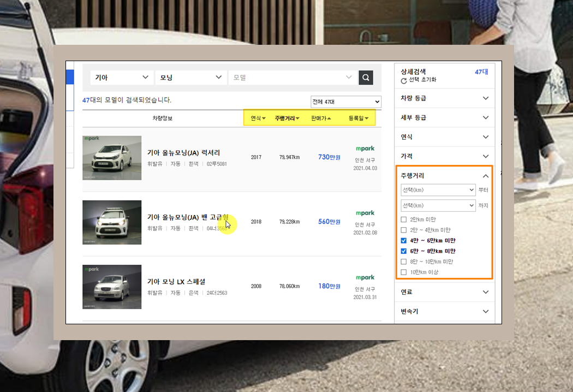Expand the 변속기 filter section

pos(445,311)
